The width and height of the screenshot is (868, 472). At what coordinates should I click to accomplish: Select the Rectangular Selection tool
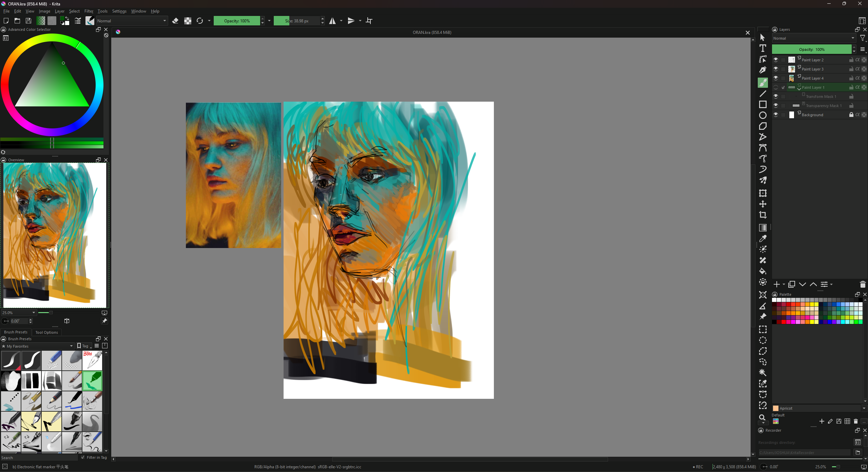(763, 329)
